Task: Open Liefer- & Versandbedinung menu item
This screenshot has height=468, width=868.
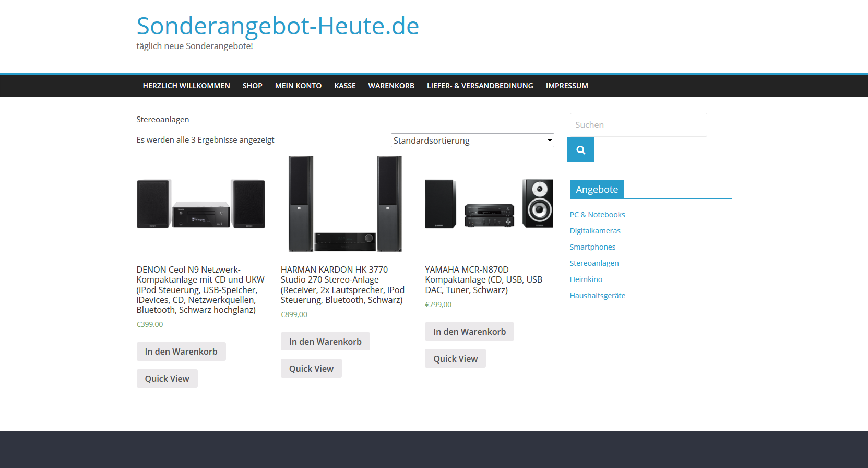Action: point(480,86)
